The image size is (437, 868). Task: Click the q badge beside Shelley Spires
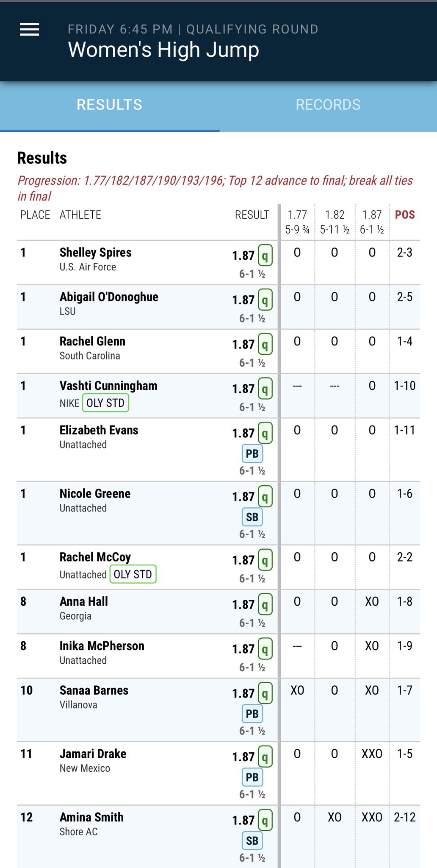click(x=265, y=256)
